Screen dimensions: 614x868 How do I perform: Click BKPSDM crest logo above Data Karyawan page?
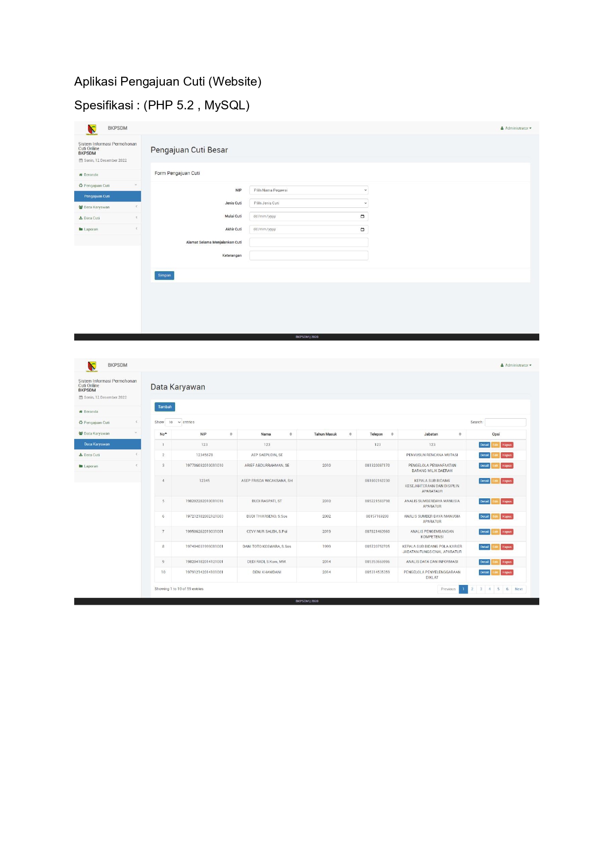[92, 366]
